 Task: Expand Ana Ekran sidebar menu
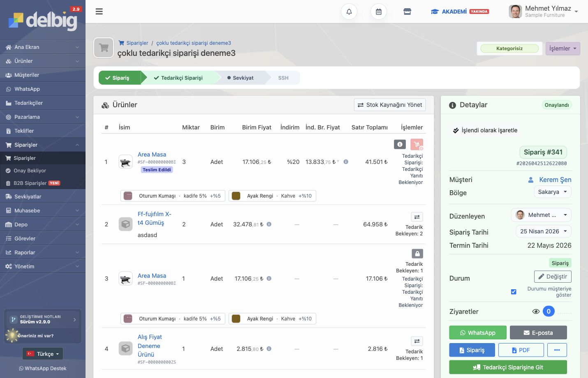point(43,47)
